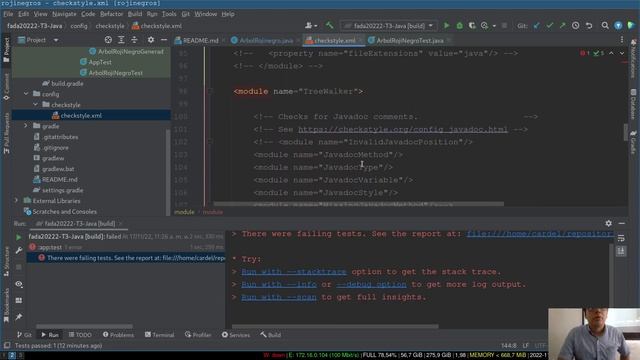Viewport: 640px width, 360px height.
Task: Close the checkstyle.xml editor tab
Action: point(360,40)
